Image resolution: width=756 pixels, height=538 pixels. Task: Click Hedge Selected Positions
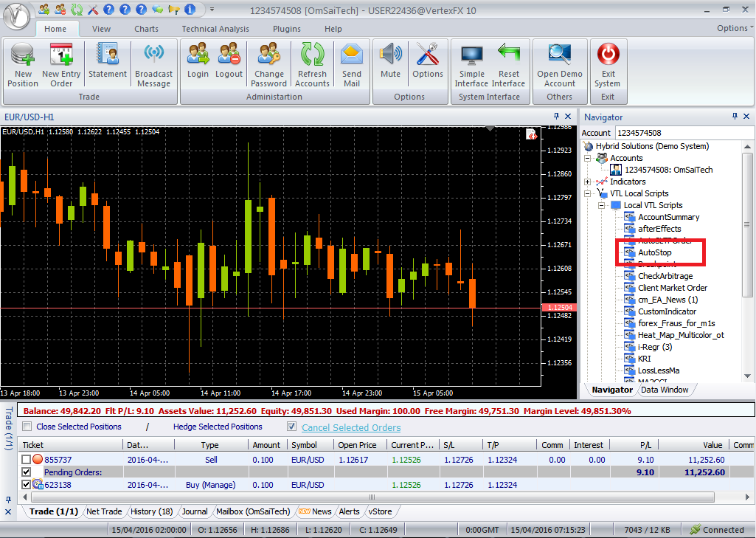pos(218,427)
